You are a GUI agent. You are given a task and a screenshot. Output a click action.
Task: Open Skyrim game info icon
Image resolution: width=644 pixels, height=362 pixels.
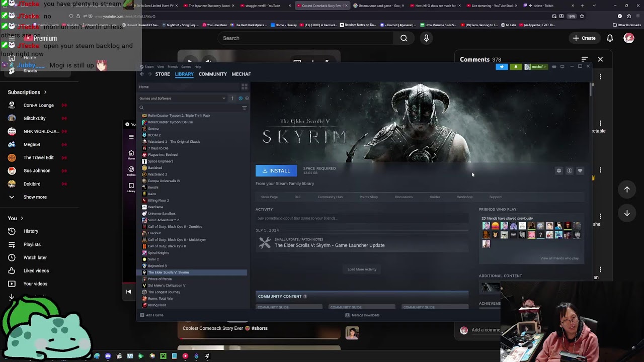pos(570,171)
